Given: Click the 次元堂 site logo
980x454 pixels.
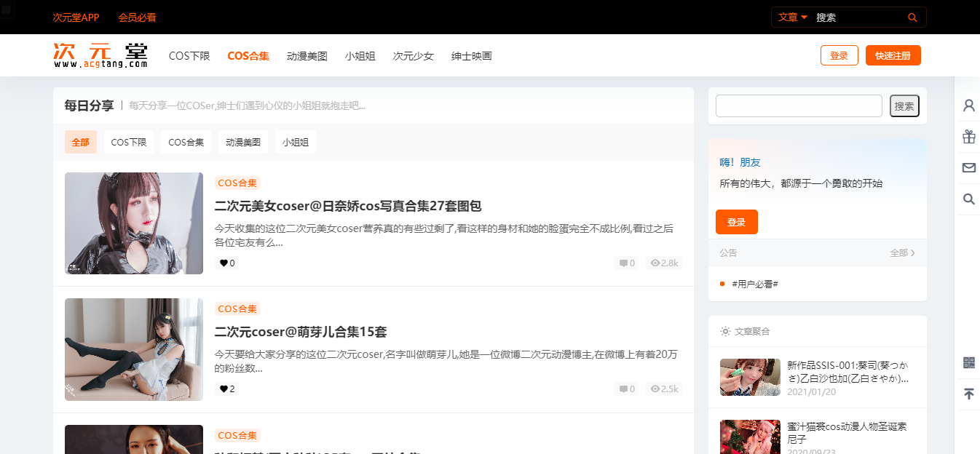Looking at the screenshot, I should (x=100, y=55).
